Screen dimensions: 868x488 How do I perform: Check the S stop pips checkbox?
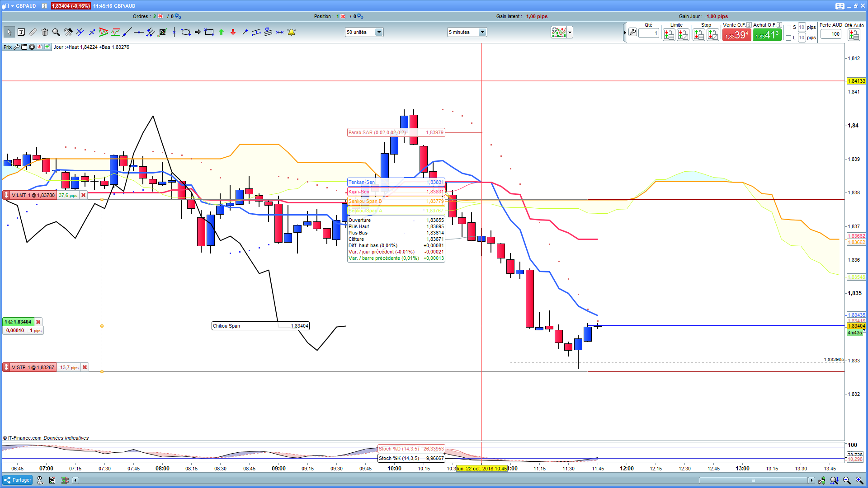(x=788, y=28)
